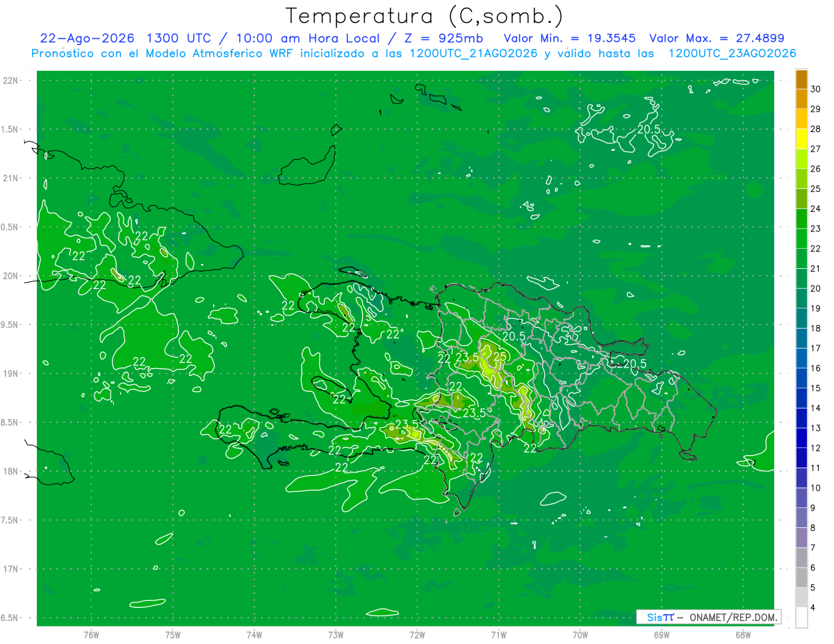Click the 'Z = 925mb' level text
The image size is (834, 644).
pyautogui.click(x=445, y=38)
